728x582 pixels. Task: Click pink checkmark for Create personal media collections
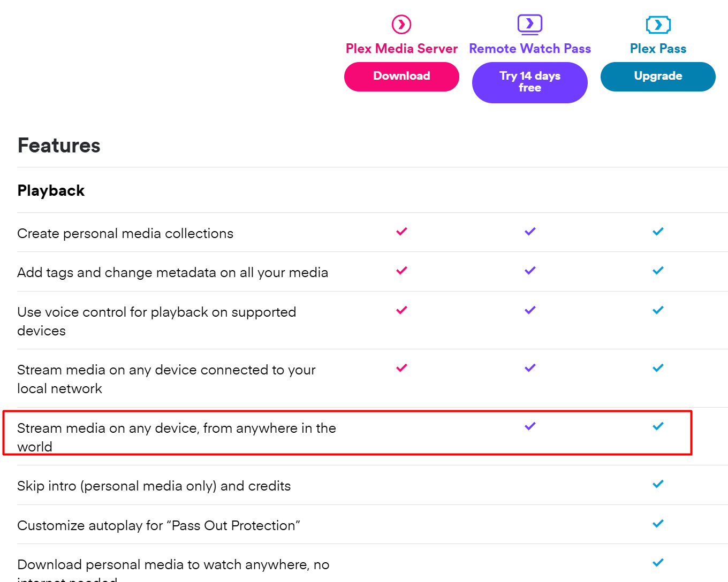[401, 232]
